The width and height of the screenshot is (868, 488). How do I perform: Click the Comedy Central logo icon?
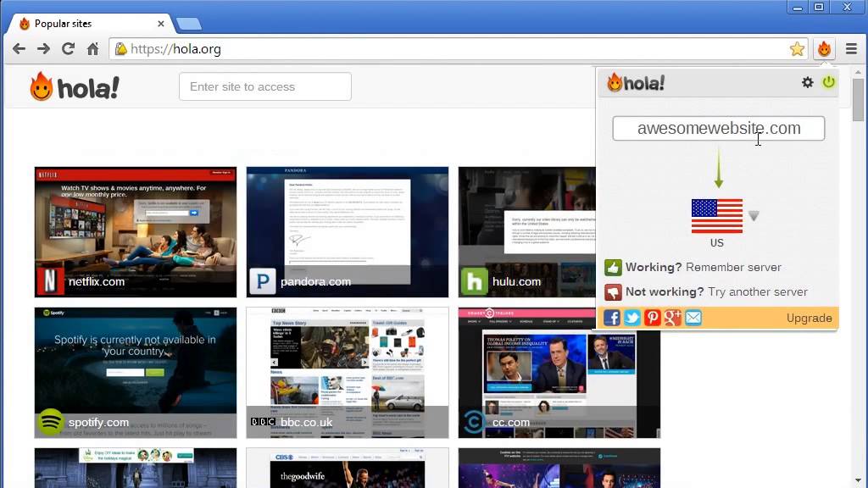tap(475, 422)
